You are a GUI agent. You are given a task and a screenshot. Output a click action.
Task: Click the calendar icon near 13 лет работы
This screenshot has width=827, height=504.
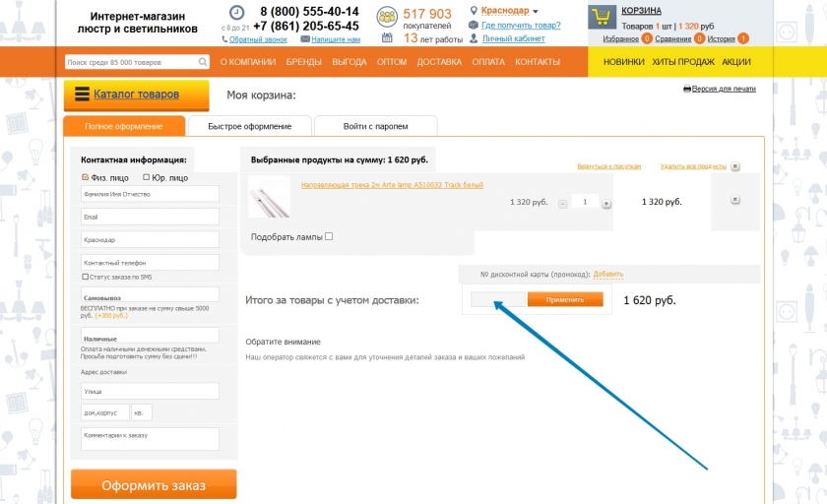tap(387, 37)
